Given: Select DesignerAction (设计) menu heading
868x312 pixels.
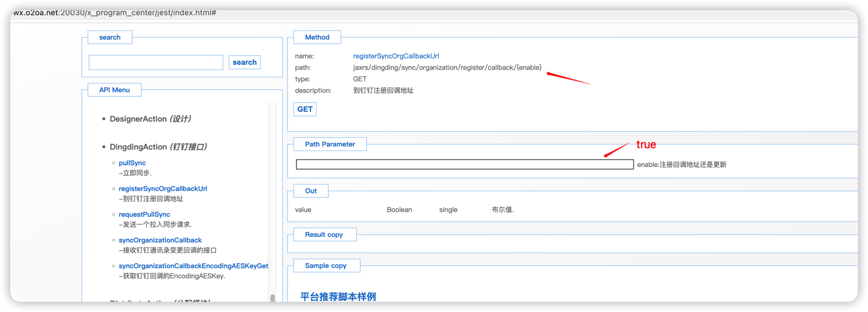Looking at the screenshot, I should point(151,119).
